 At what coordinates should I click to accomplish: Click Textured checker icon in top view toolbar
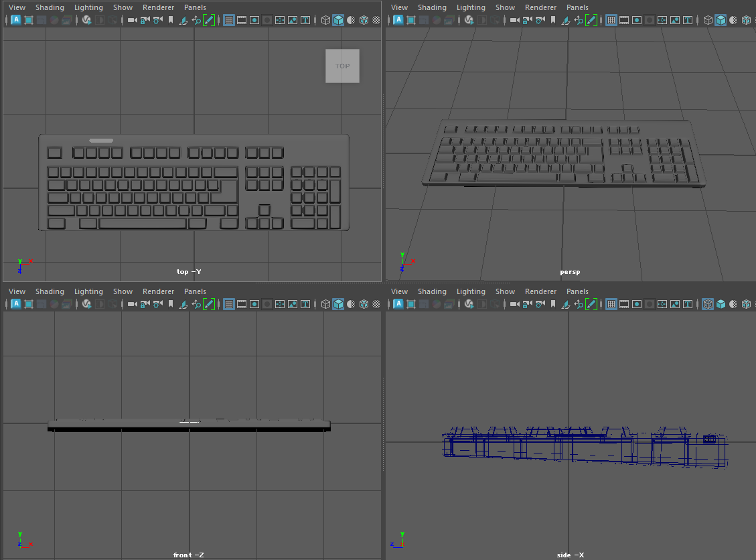click(376, 20)
